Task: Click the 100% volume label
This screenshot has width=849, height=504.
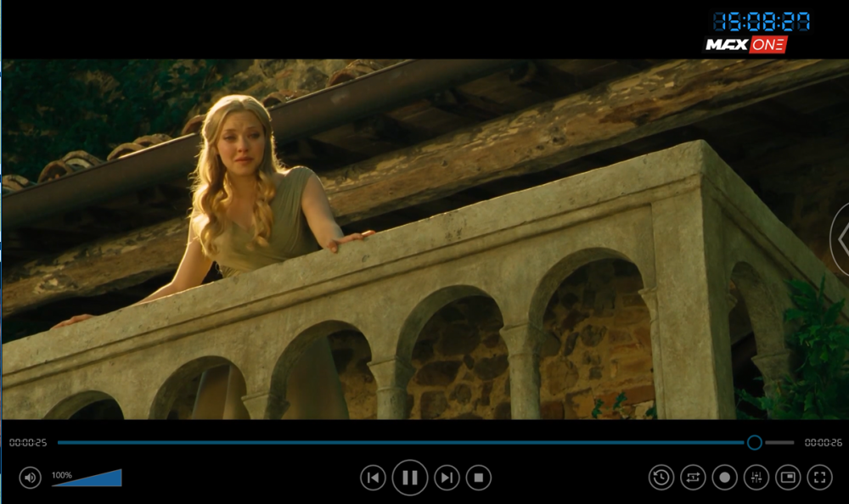Action: tap(62, 475)
